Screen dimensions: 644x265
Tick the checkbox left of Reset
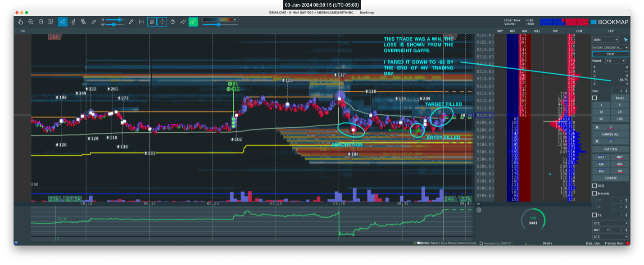(x=594, y=98)
